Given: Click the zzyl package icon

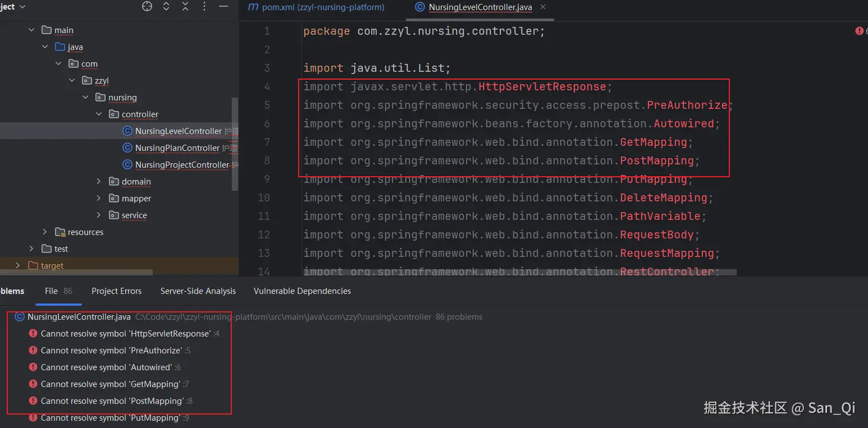Looking at the screenshot, I should 87,80.
